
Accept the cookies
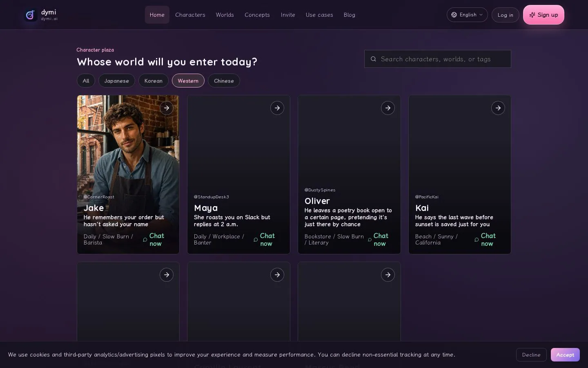(x=565, y=355)
